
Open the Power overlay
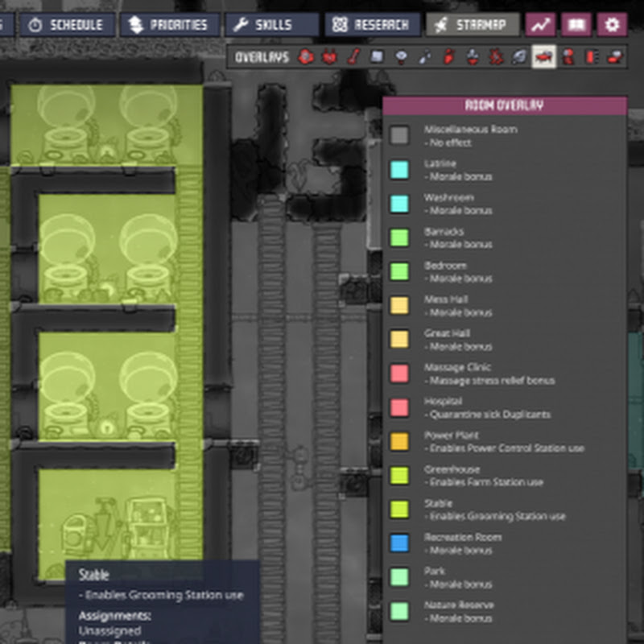(329, 57)
